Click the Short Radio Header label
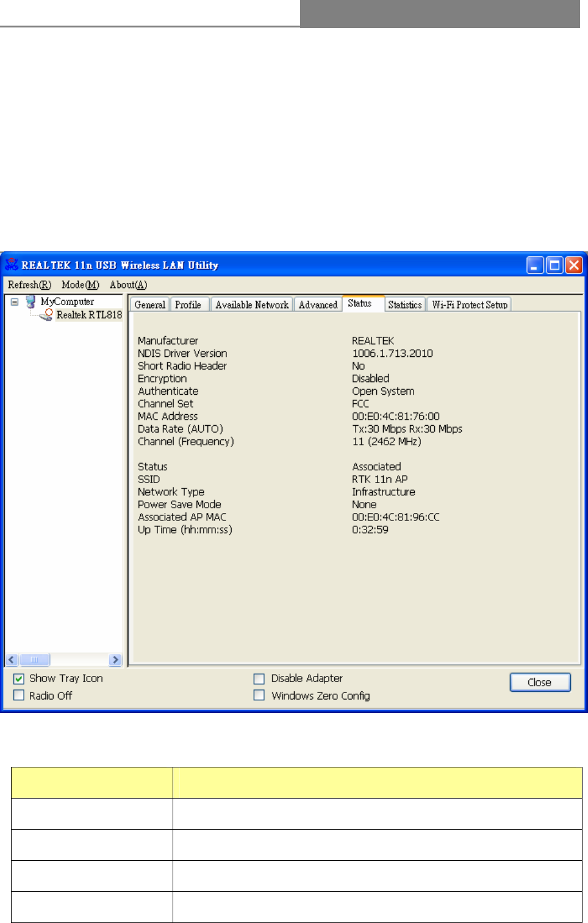The height and width of the screenshot is (923, 588). [x=182, y=365]
